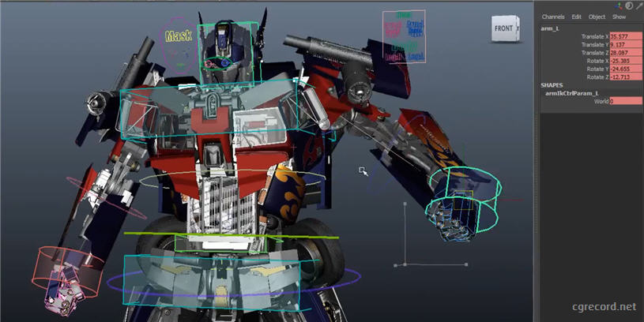Open the Channels menu in Channel Box
This screenshot has width=644, height=322.
(x=553, y=17)
